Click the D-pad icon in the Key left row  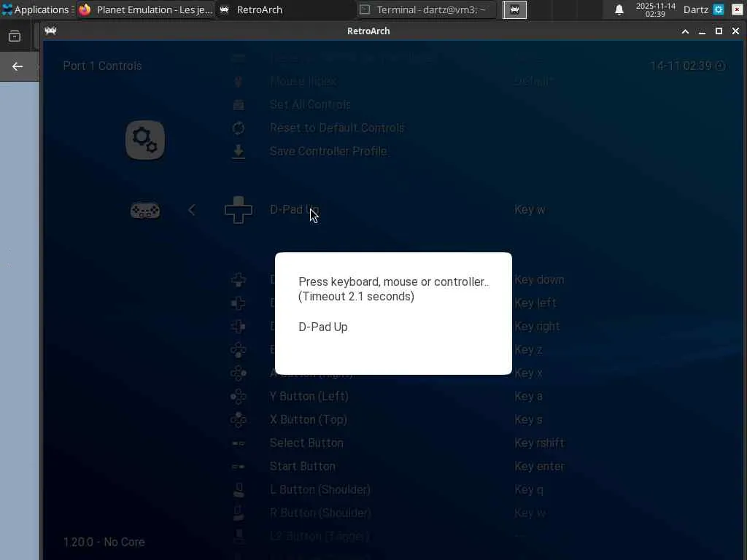point(239,303)
